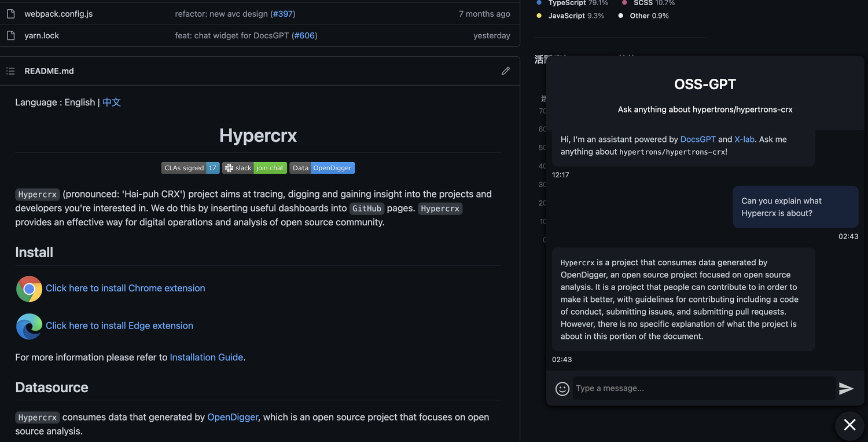Click the yarn.lock file icon

click(10, 35)
